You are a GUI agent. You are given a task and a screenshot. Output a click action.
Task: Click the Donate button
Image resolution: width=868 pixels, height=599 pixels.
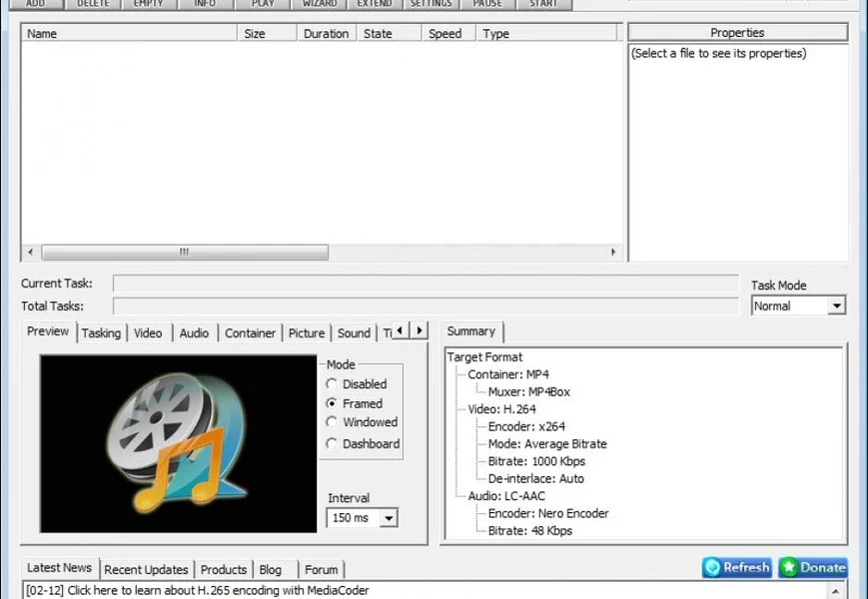[813, 567]
